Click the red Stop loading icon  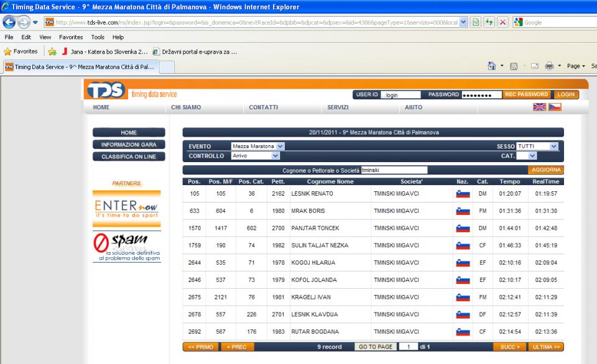pos(502,22)
